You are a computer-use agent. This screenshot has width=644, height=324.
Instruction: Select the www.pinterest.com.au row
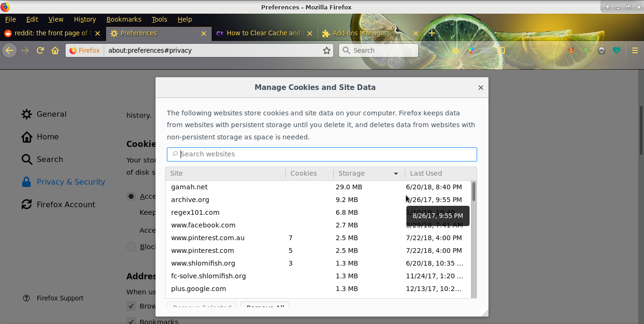click(318, 238)
